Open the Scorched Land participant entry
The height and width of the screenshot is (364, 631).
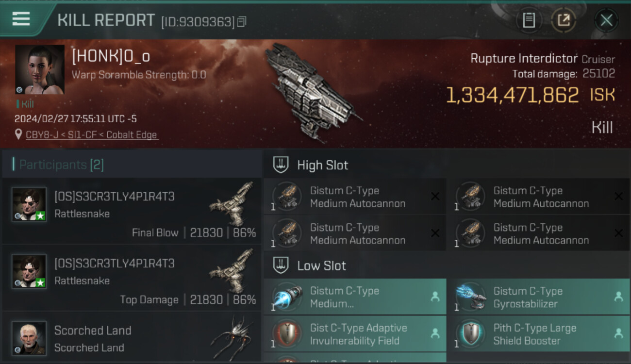click(132, 338)
